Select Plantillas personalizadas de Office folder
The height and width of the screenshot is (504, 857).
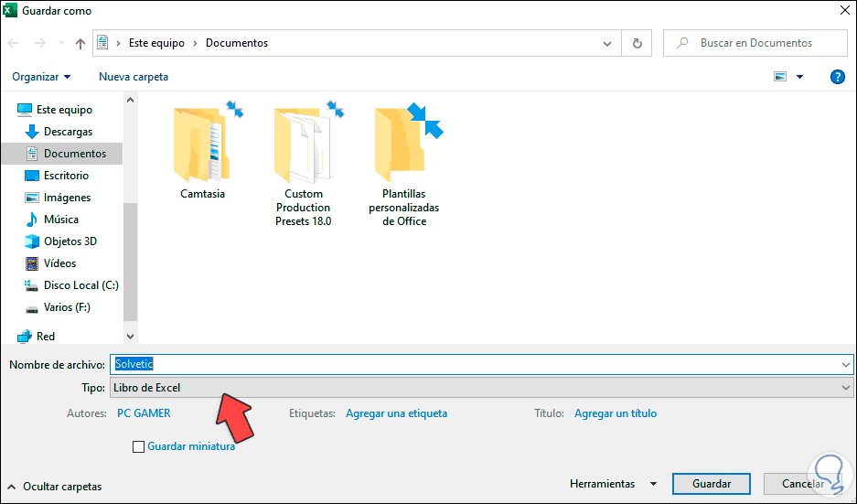[404, 162]
